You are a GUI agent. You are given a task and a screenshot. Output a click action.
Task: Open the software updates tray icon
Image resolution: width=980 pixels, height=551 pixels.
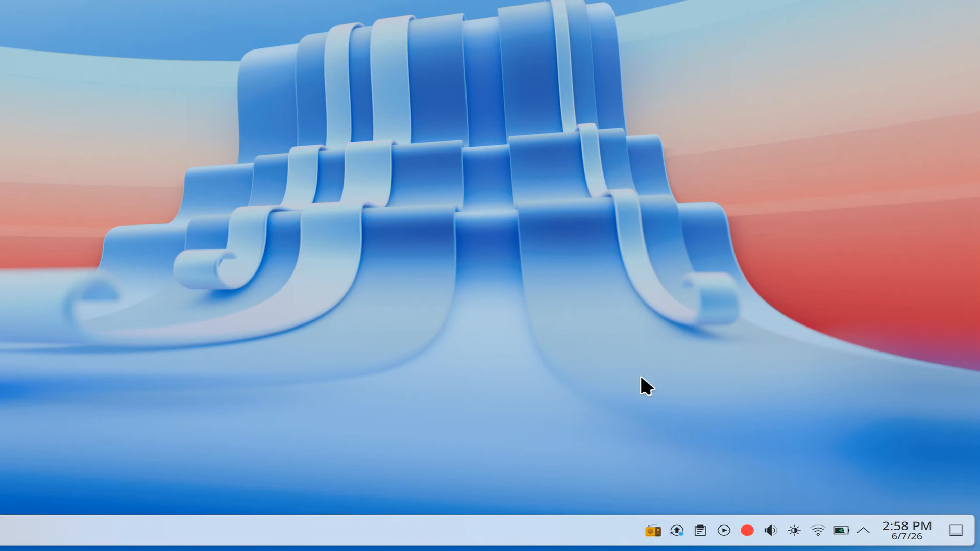(x=677, y=531)
